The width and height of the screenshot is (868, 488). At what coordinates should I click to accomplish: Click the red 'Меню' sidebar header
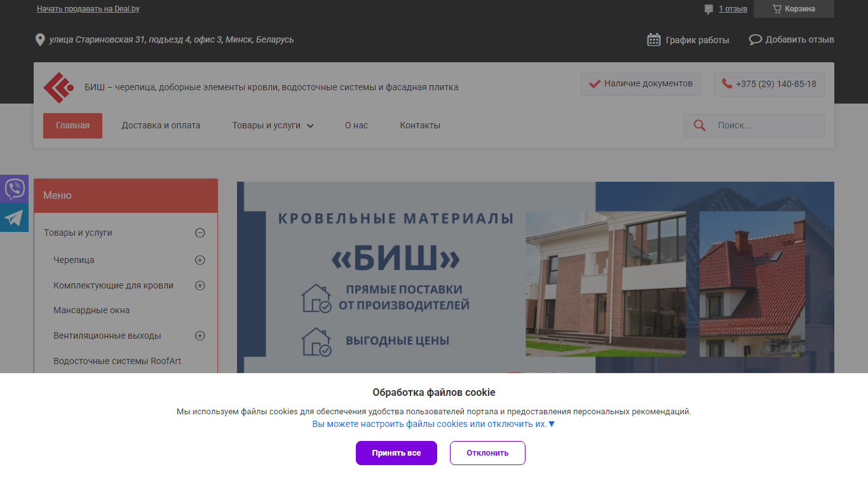(x=126, y=196)
